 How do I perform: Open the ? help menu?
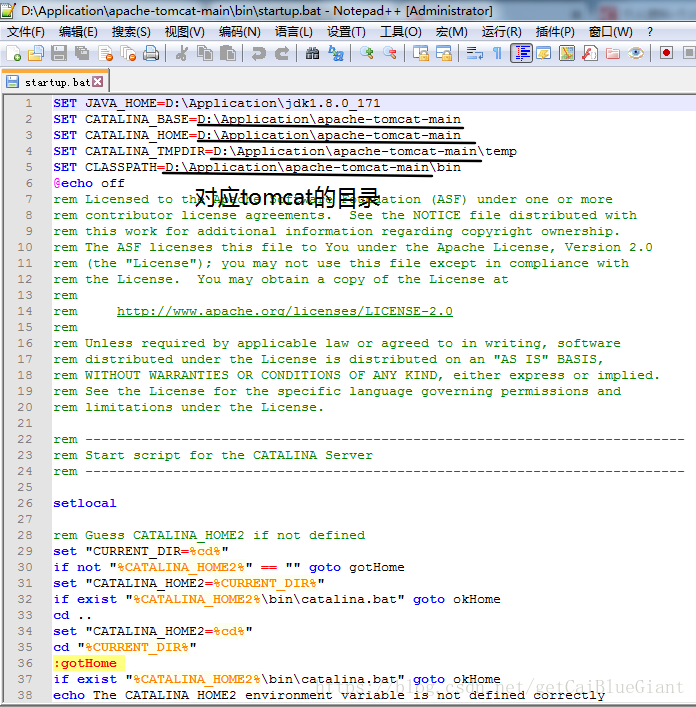[x=650, y=32]
